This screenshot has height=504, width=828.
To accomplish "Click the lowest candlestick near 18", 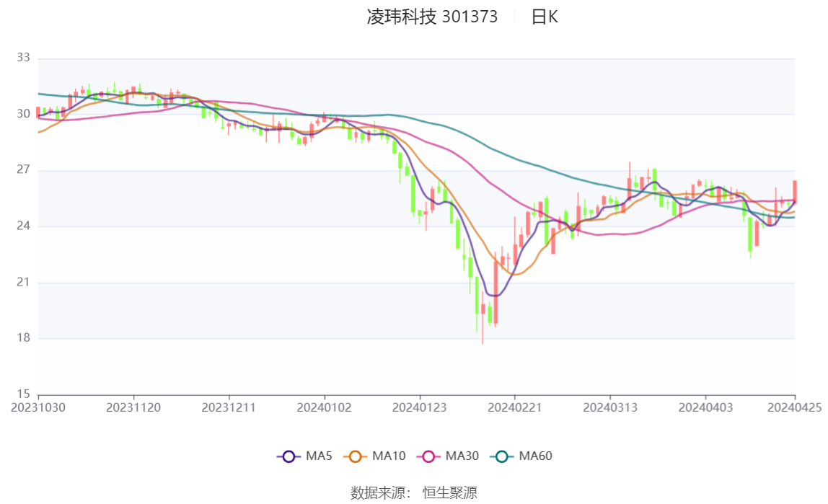I will pos(483,317).
